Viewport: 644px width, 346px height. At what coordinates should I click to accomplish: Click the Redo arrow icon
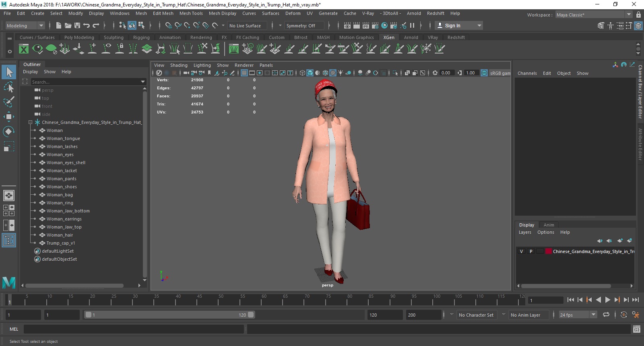click(x=96, y=25)
